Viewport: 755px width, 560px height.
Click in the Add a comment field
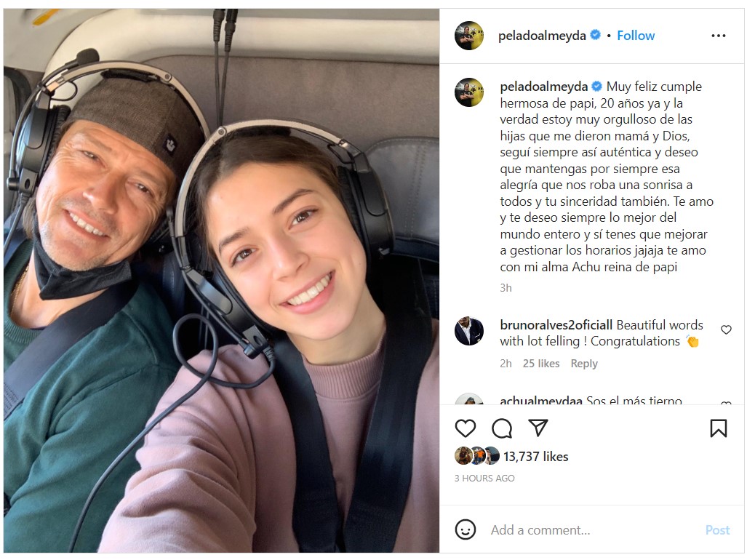click(592, 530)
